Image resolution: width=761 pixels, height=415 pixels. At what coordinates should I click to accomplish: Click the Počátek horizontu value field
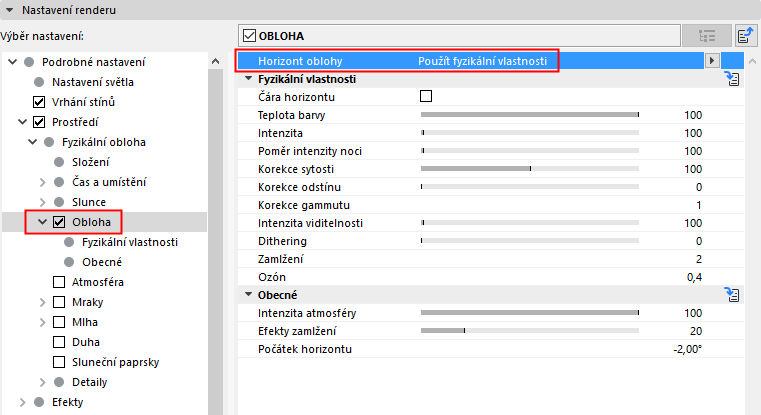(x=687, y=349)
